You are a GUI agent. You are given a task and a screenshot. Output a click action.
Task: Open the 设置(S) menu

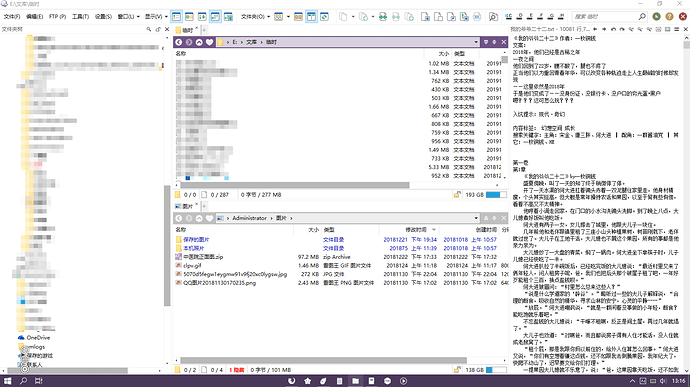pos(103,17)
